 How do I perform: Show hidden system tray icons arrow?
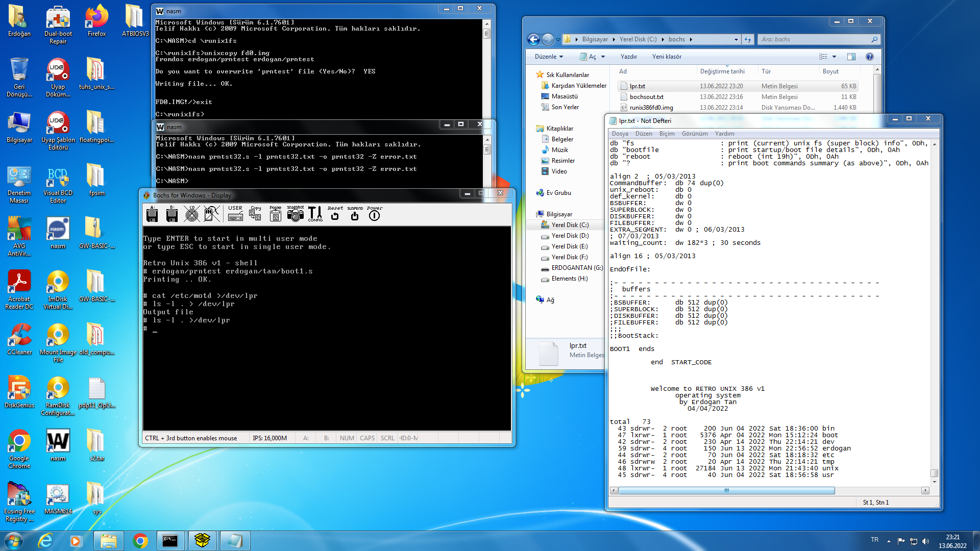[889, 541]
